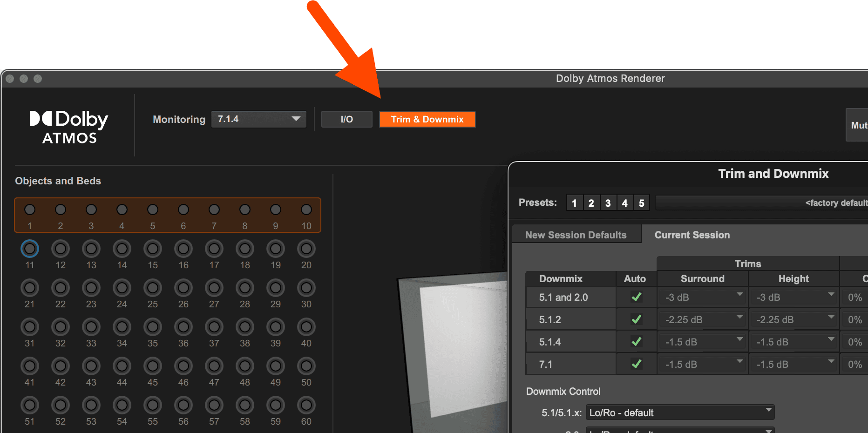
Task: Select bed channel indicator 1
Action: coord(30,210)
